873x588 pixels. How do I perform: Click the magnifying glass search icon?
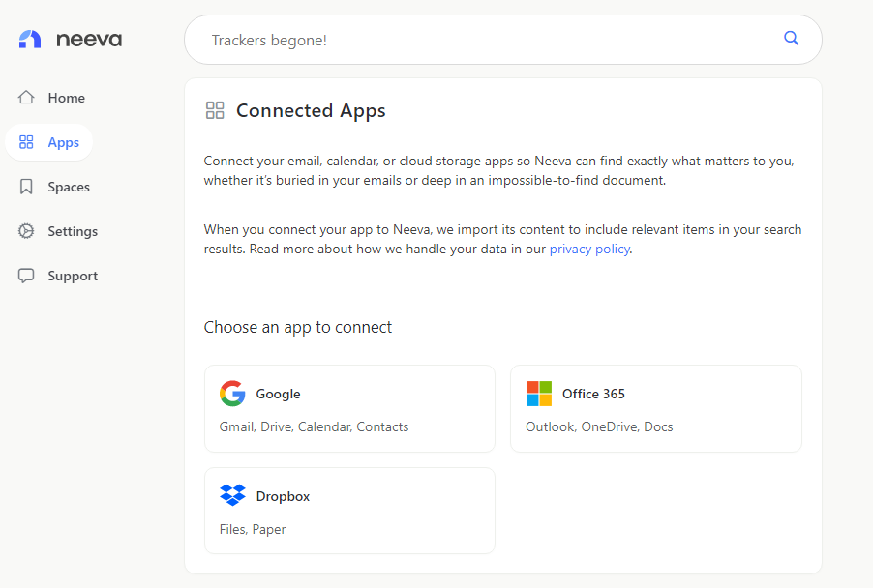pos(791,38)
